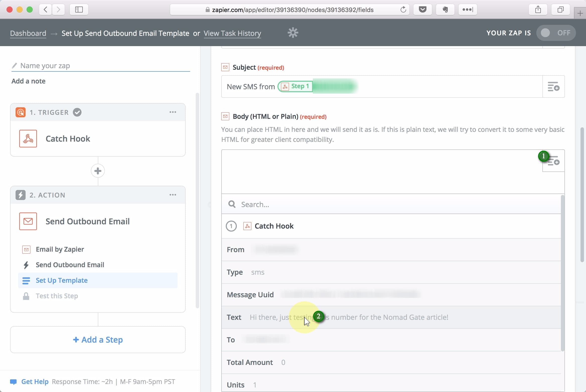Open the Send Outbound Email action step
This screenshot has height=392, width=586.
(98, 221)
